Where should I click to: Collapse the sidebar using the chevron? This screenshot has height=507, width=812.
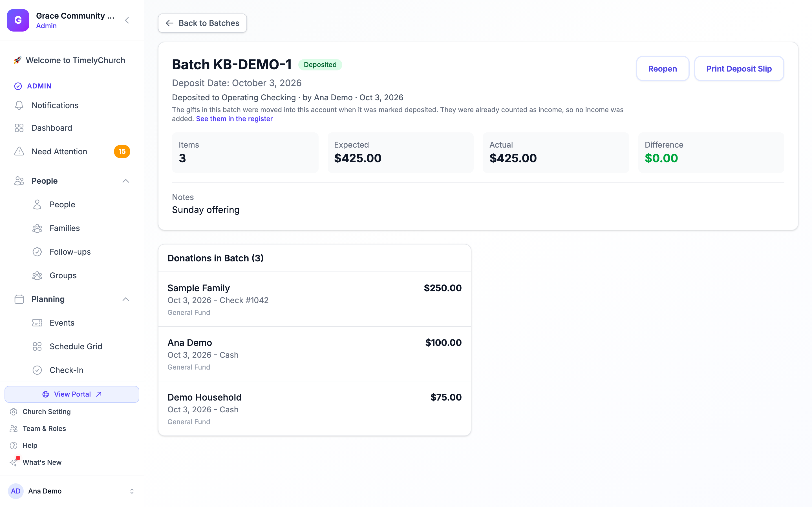click(x=127, y=20)
